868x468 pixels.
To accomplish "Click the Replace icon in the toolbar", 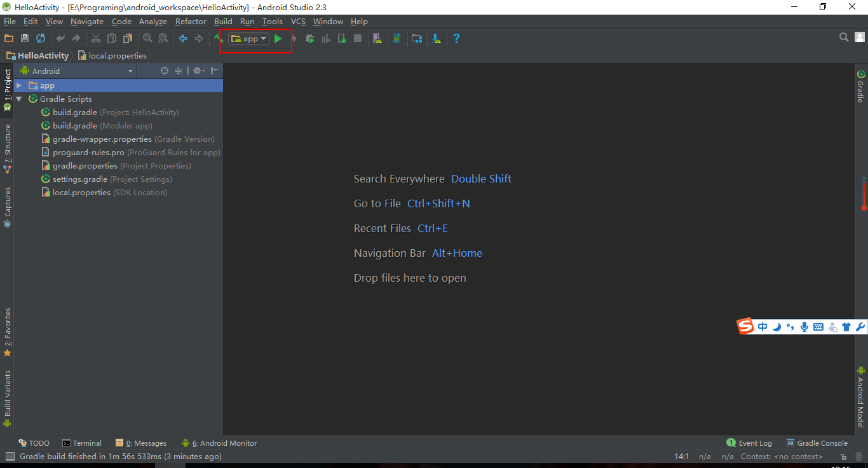I will coord(163,39).
